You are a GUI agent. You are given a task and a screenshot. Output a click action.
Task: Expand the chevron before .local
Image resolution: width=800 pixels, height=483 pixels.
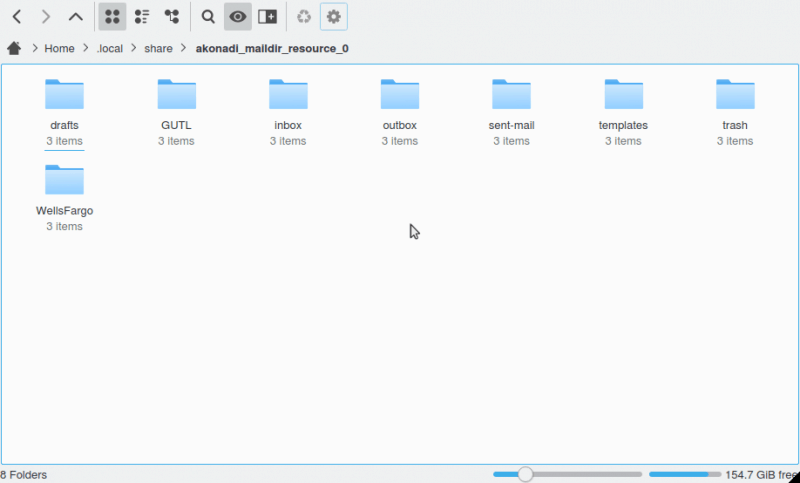86,48
